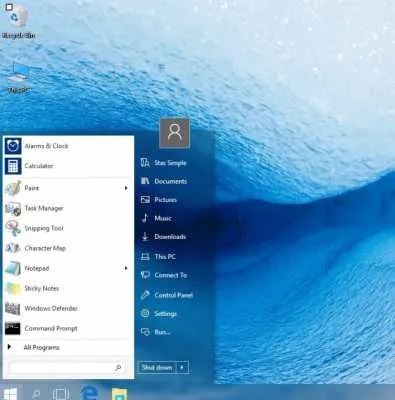This screenshot has height=400, width=395.
Task: Open taskbar search magnifier
Action: point(35,394)
